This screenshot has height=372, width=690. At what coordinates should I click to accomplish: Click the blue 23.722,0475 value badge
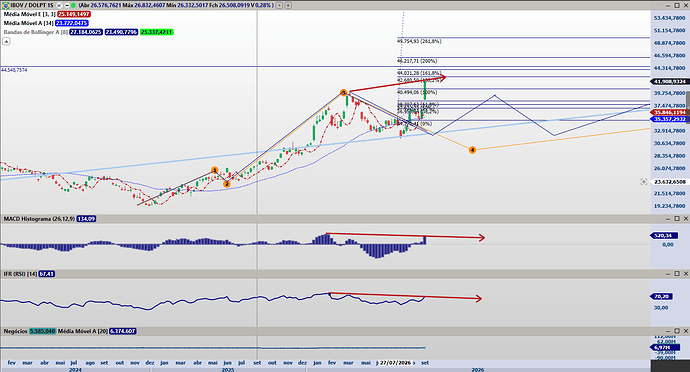72,23
